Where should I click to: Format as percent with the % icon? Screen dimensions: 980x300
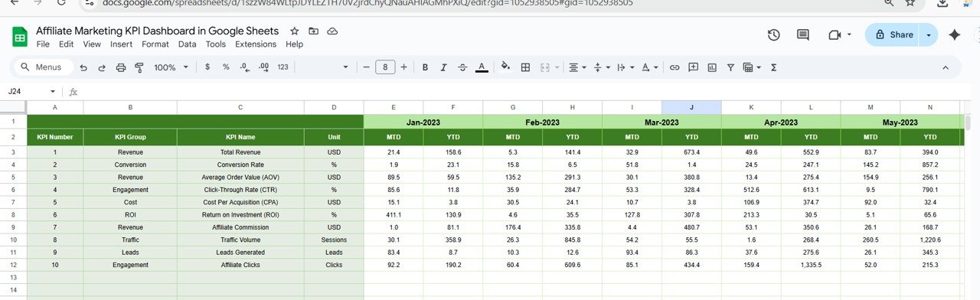(x=226, y=67)
